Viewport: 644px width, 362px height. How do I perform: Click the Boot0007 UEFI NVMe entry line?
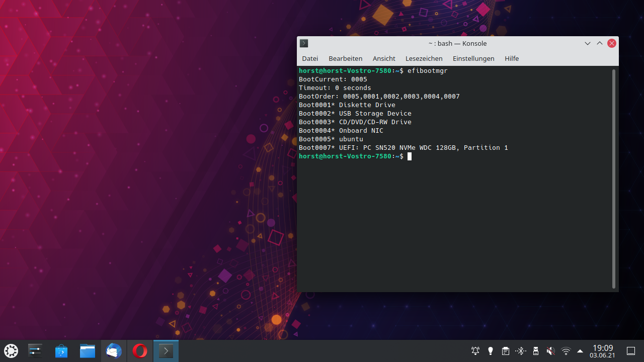coord(404,148)
